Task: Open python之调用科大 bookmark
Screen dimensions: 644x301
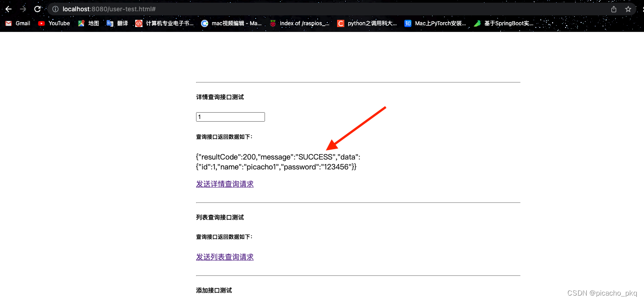Action: [367, 23]
